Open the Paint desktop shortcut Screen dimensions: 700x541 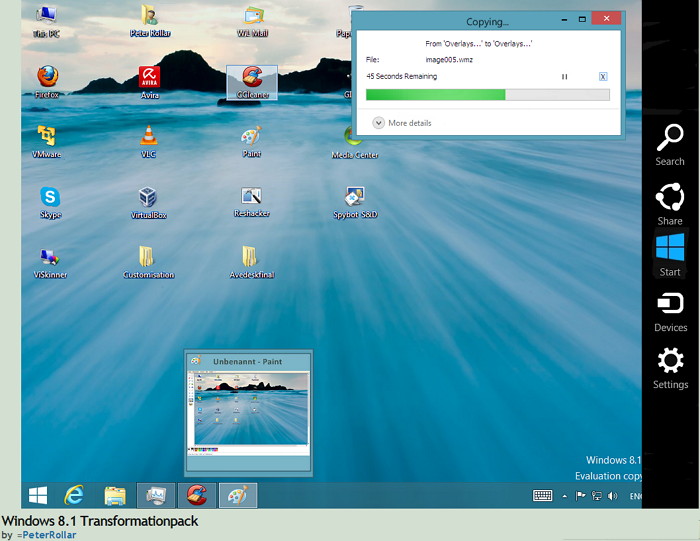click(x=252, y=142)
